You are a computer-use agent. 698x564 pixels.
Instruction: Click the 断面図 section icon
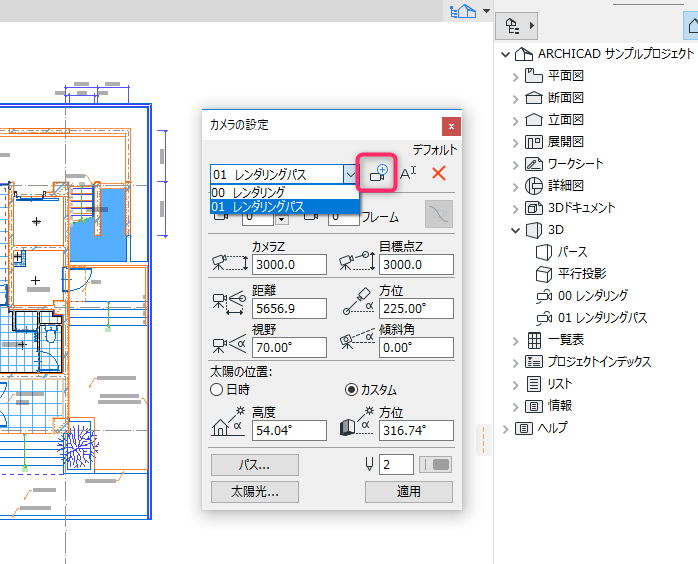pyautogui.click(x=533, y=97)
